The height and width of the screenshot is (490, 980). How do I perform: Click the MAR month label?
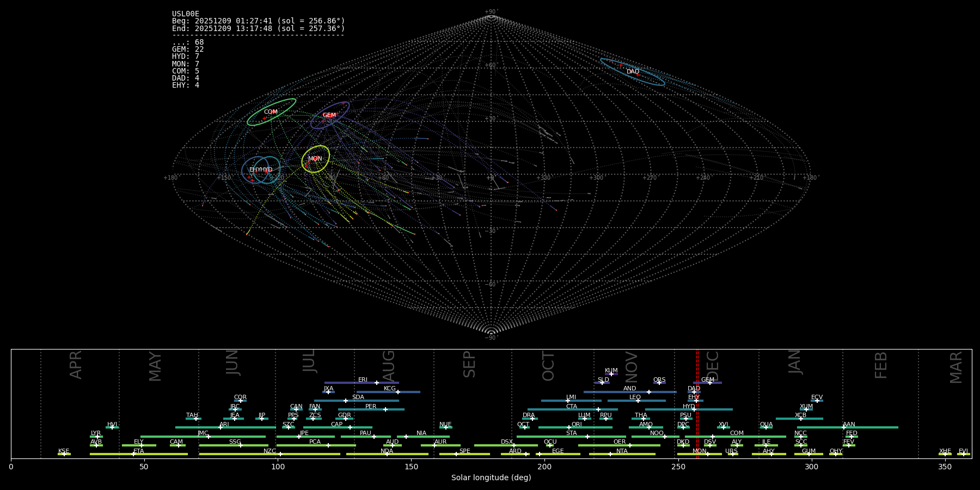[956, 367]
